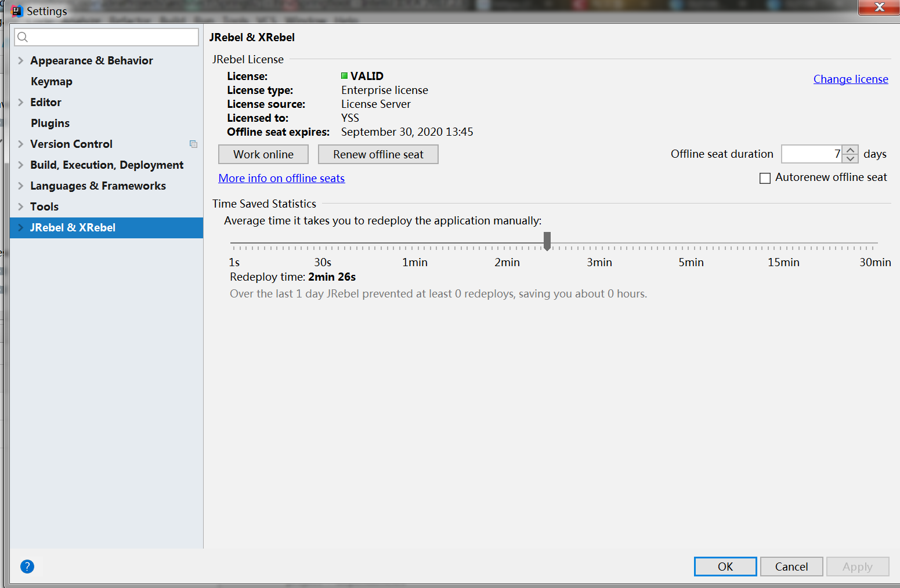Increase offline seat duration with the up stepper

click(850, 150)
